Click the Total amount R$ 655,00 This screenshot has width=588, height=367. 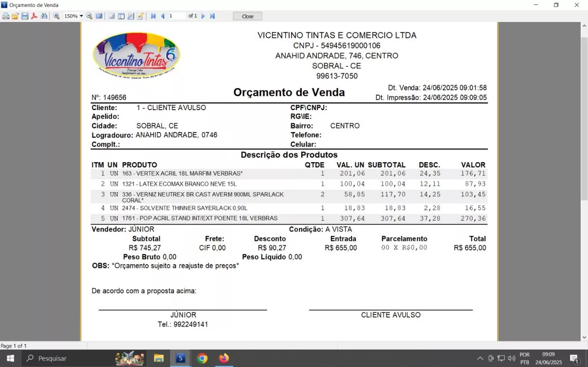click(470, 248)
